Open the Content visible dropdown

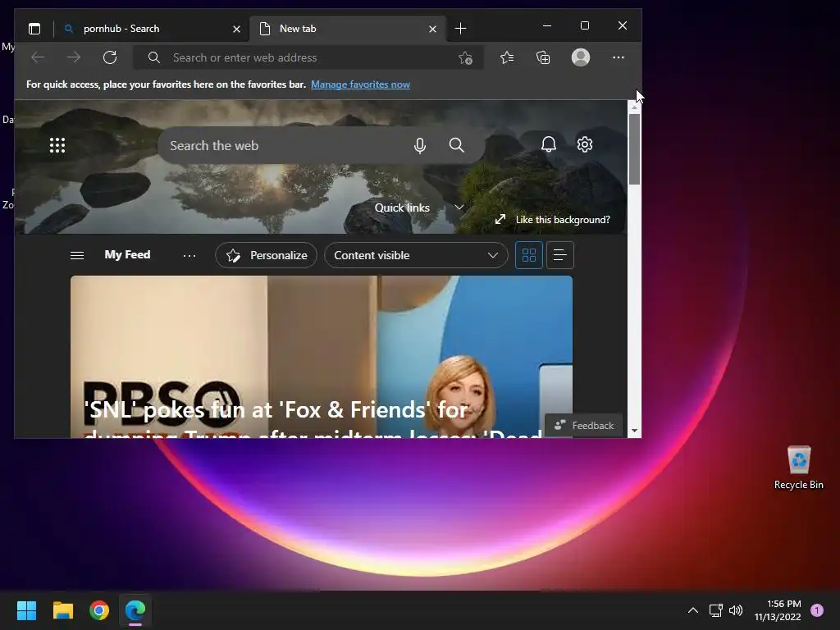coord(416,255)
